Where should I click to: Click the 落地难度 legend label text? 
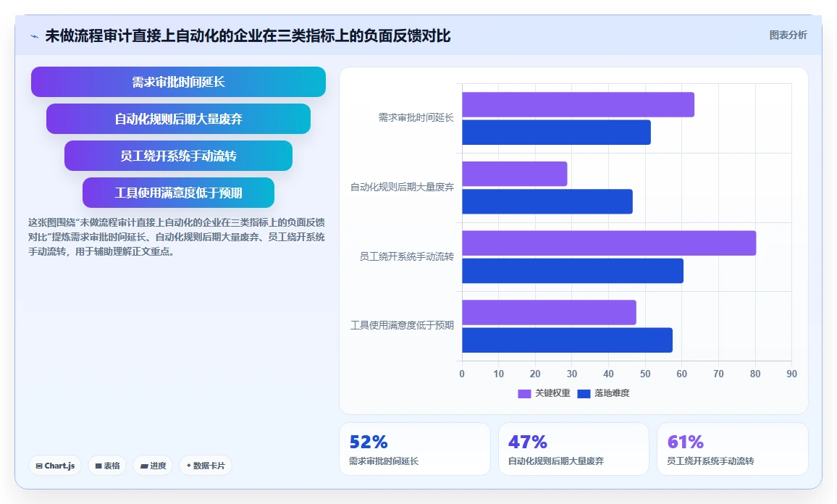coord(612,393)
